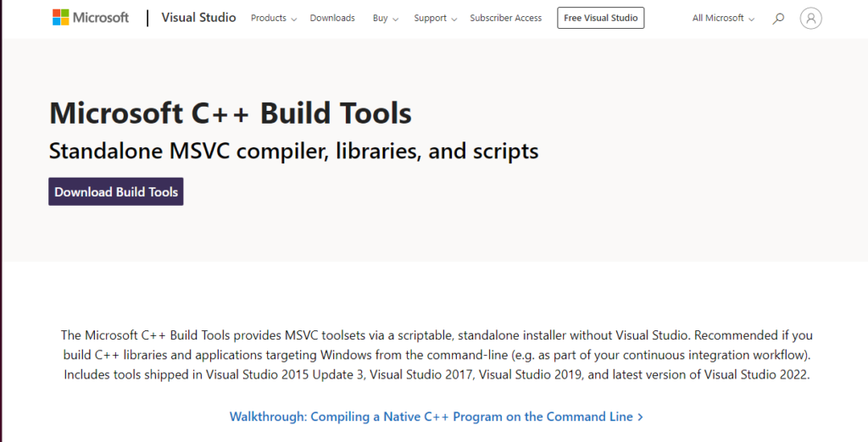This screenshot has width=868, height=442.
Task: Click the chevron next to Support
Action: 454,19
